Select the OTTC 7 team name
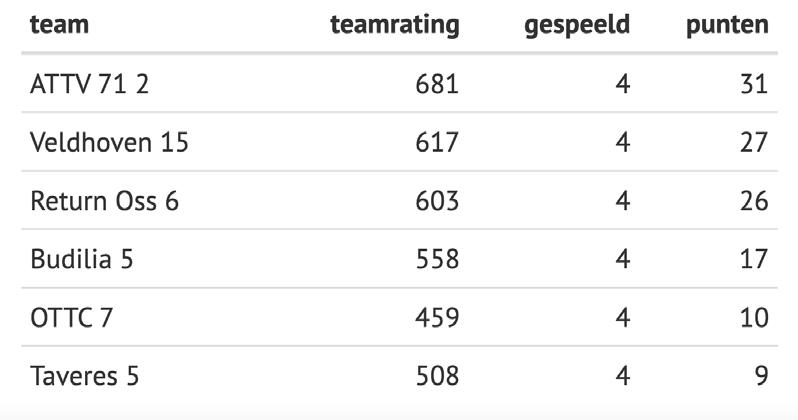 point(71,318)
